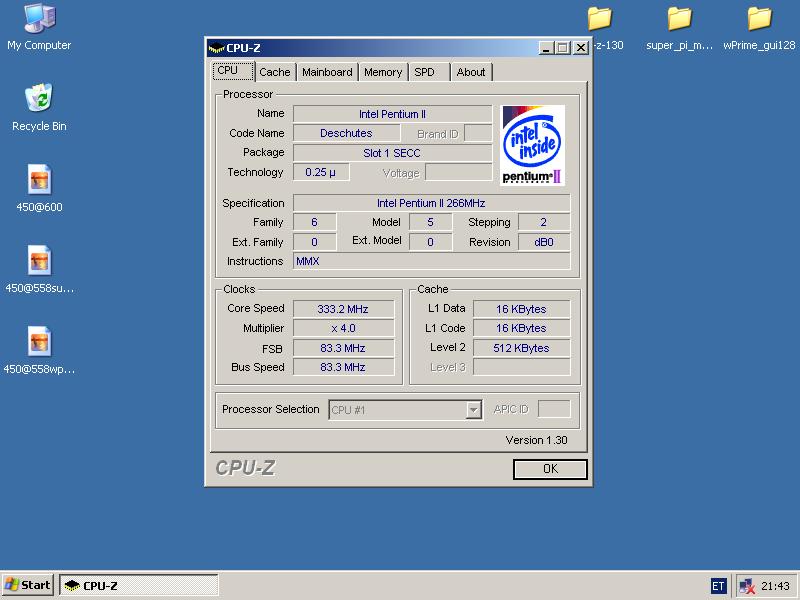This screenshot has height=600, width=800.
Task: Click the ET language indicator in tray
Action: (718, 586)
